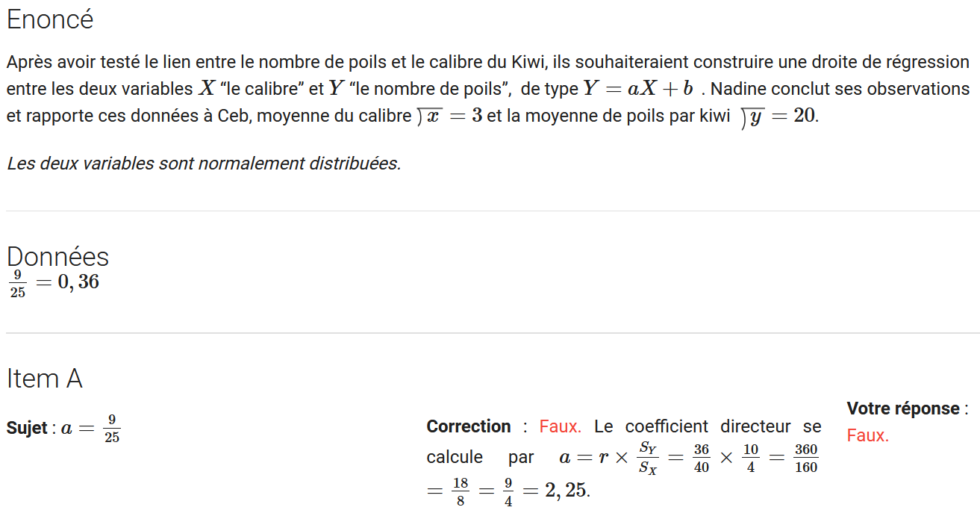Click the Enoncé heading

point(50,19)
